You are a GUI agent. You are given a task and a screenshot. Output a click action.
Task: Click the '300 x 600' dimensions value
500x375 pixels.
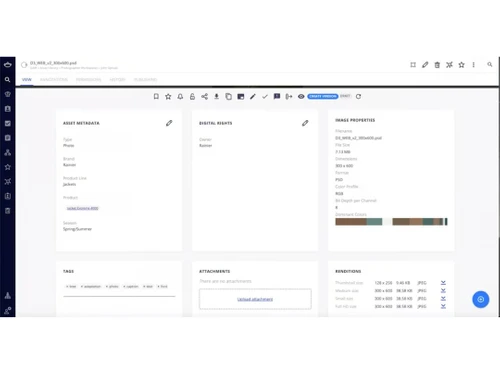coord(344,166)
